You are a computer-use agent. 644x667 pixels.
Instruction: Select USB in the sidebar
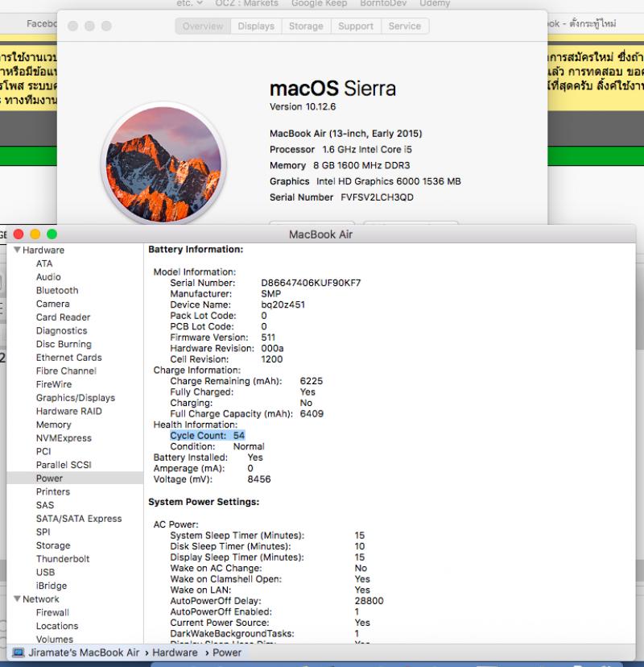(46, 572)
